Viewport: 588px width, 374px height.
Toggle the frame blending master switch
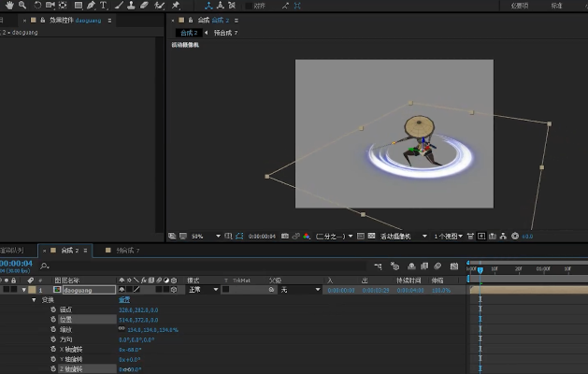[424, 266]
